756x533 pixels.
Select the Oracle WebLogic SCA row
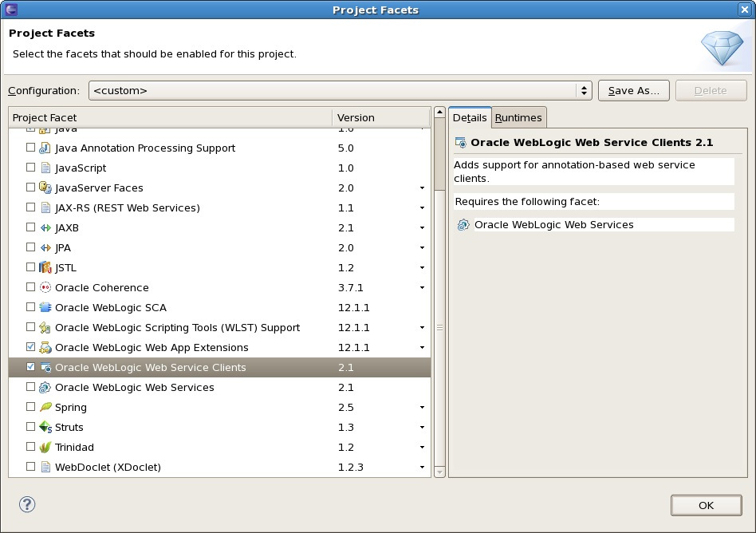coord(219,307)
